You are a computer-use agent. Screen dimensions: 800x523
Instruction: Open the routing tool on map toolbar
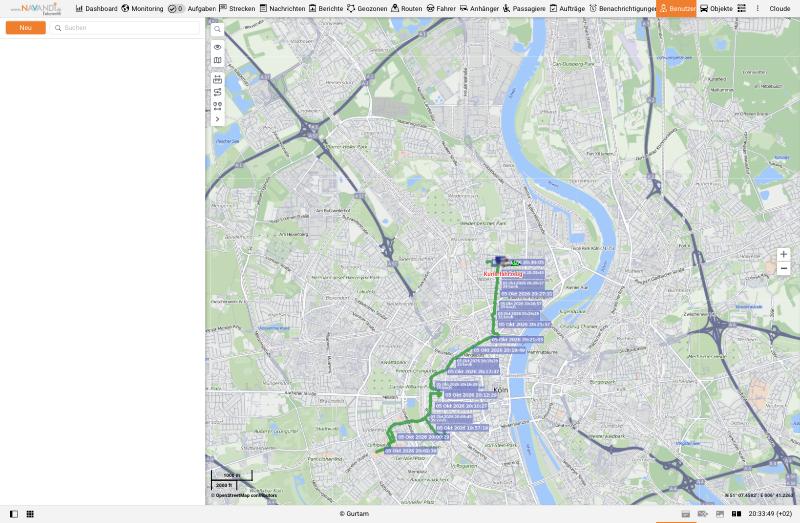pyautogui.click(x=217, y=92)
